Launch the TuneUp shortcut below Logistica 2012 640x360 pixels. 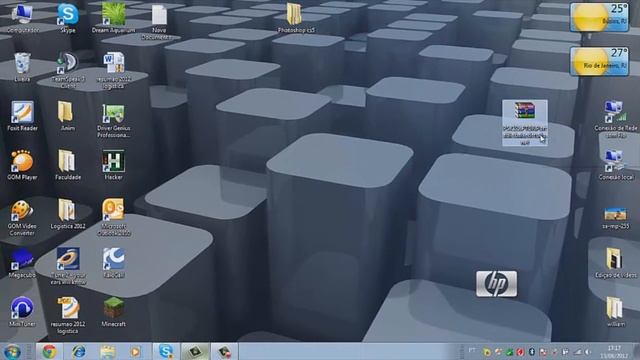[68, 266]
